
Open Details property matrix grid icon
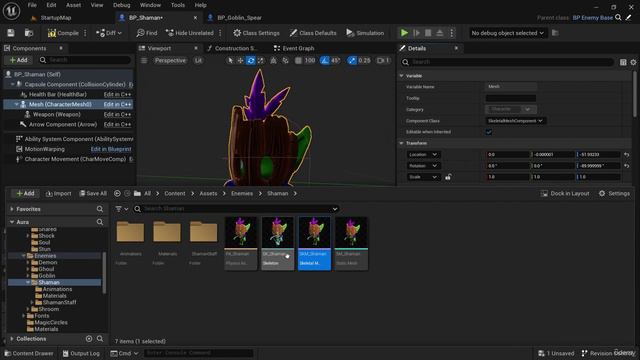[x=623, y=62]
